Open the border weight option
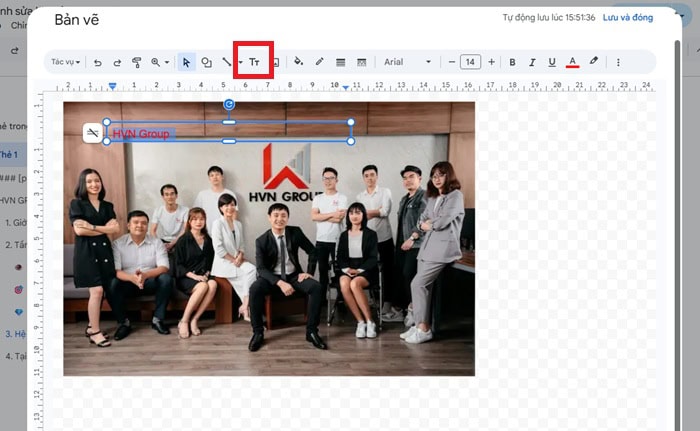700x431 pixels. [341, 63]
